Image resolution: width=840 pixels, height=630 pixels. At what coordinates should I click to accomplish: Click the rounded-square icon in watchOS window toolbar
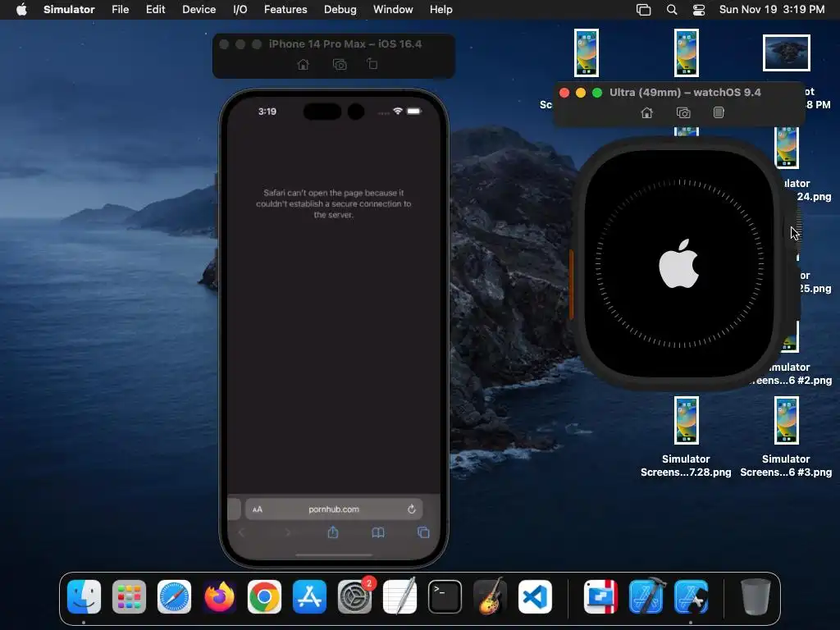pyautogui.click(x=719, y=112)
